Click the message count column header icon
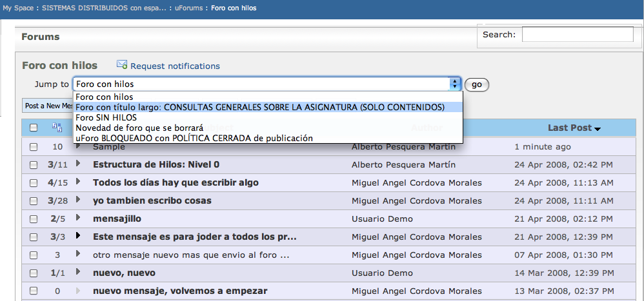644x301 pixels. [57, 128]
